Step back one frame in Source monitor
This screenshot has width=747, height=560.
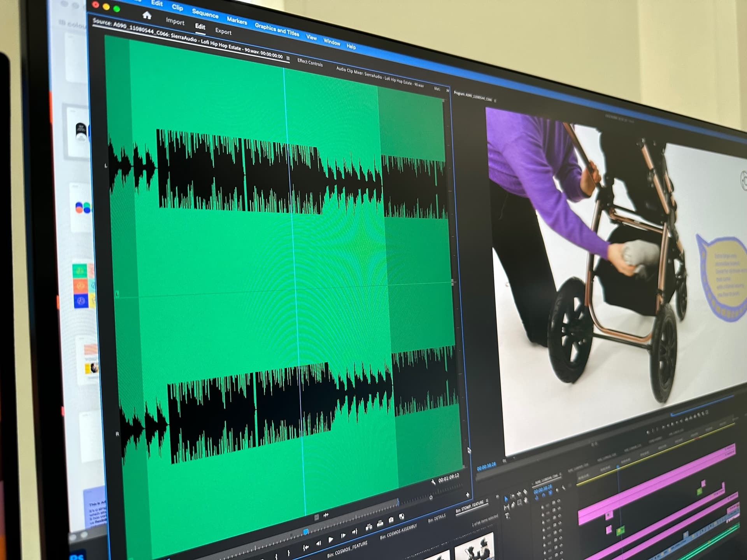319,543
